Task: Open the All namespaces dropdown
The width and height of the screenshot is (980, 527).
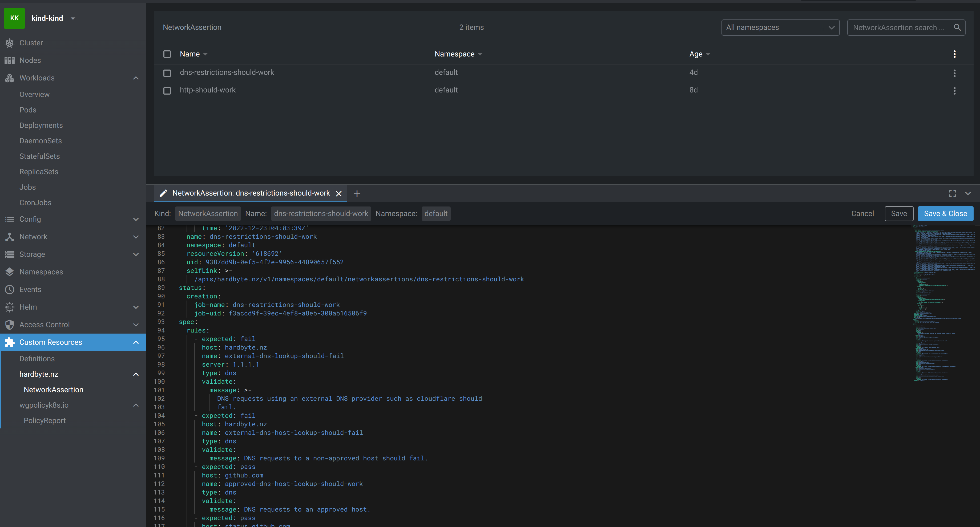Action: pos(780,27)
